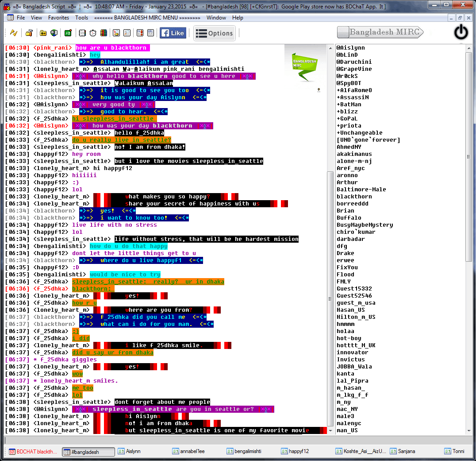Open the Channels Folder toolbar icon
This screenshot has width=476, height=461.
pyautogui.click(x=43, y=33)
